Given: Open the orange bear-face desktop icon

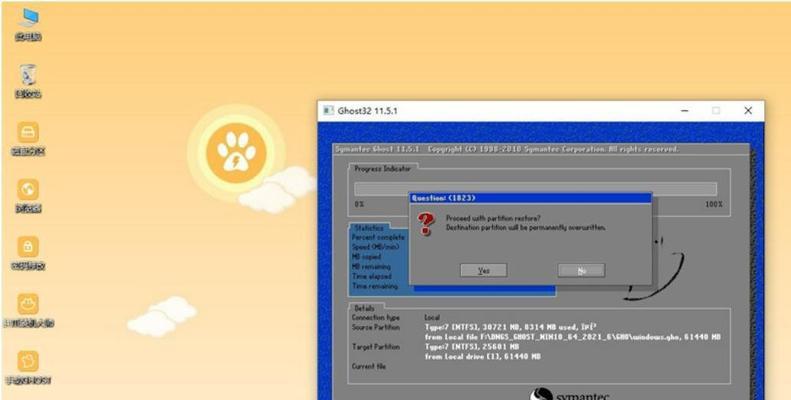Looking at the screenshot, I should coord(28,311).
